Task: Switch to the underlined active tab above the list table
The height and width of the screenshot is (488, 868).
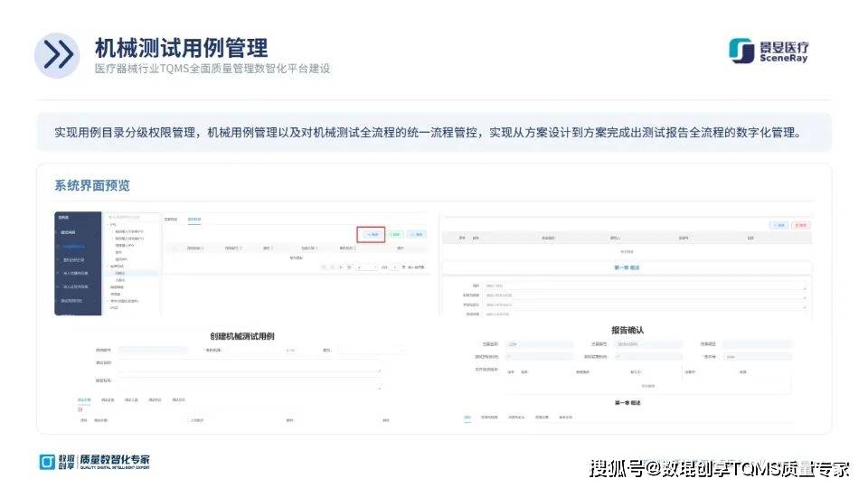Action: (194, 220)
